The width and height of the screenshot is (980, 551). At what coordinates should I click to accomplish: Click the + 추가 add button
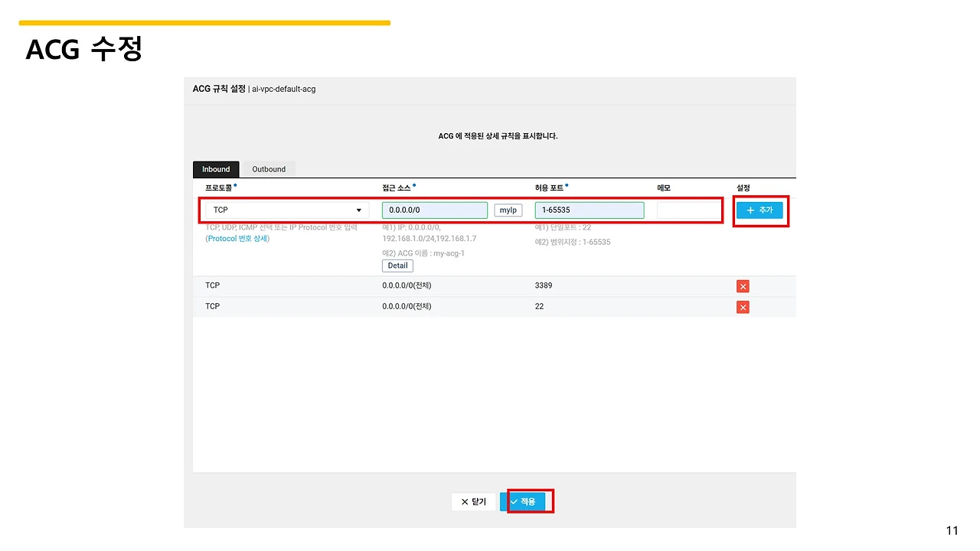[759, 210]
